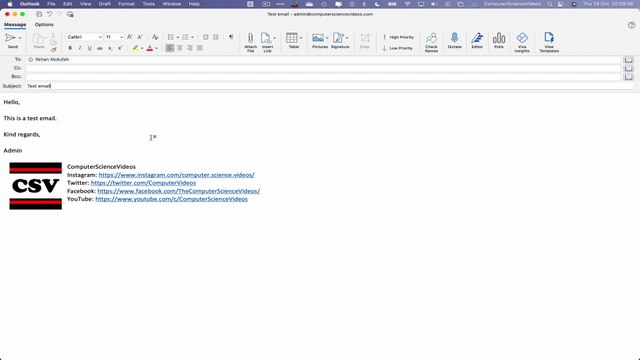Open address book beside the Bcc field
640x360 pixels.
pyautogui.click(x=628, y=77)
